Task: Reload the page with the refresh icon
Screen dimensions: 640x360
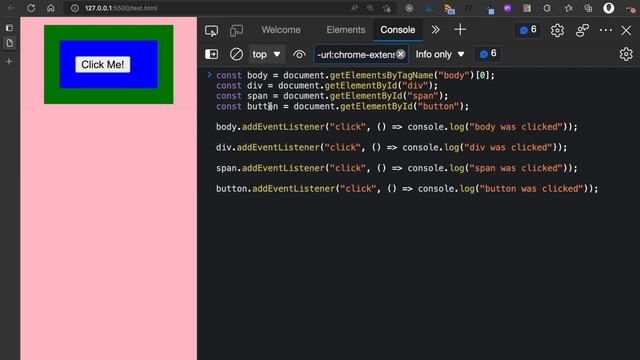Action: pyautogui.click(x=31, y=8)
